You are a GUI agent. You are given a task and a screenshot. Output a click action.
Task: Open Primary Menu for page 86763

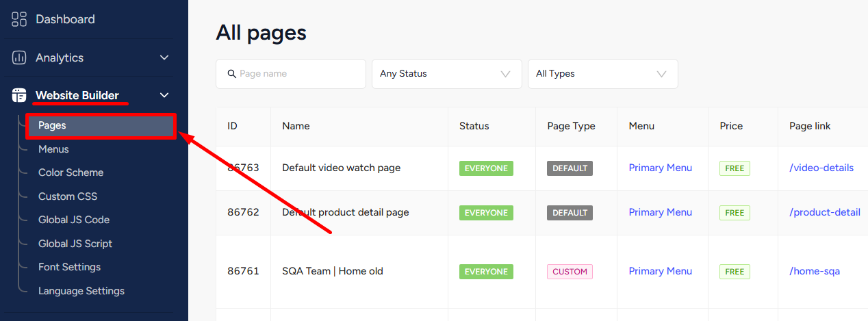[x=661, y=168]
